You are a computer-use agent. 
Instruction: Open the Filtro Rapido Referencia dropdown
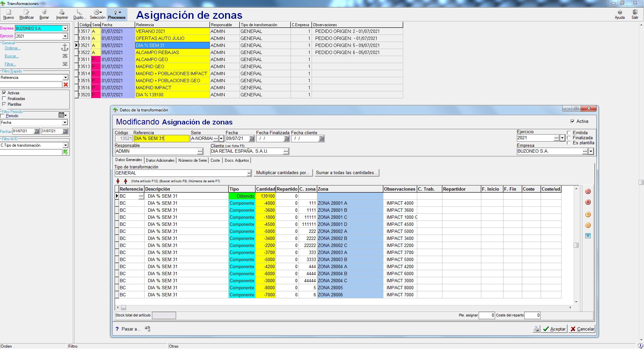(x=65, y=78)
